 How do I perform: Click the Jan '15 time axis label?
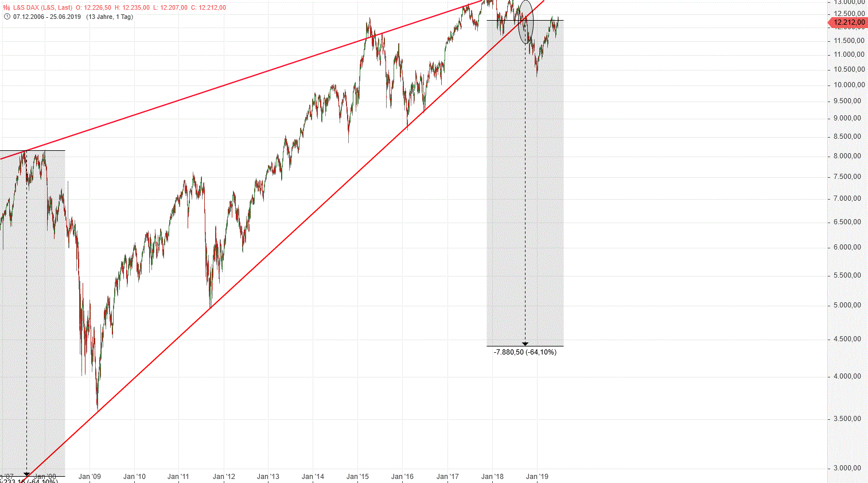(x=357, y=477)
